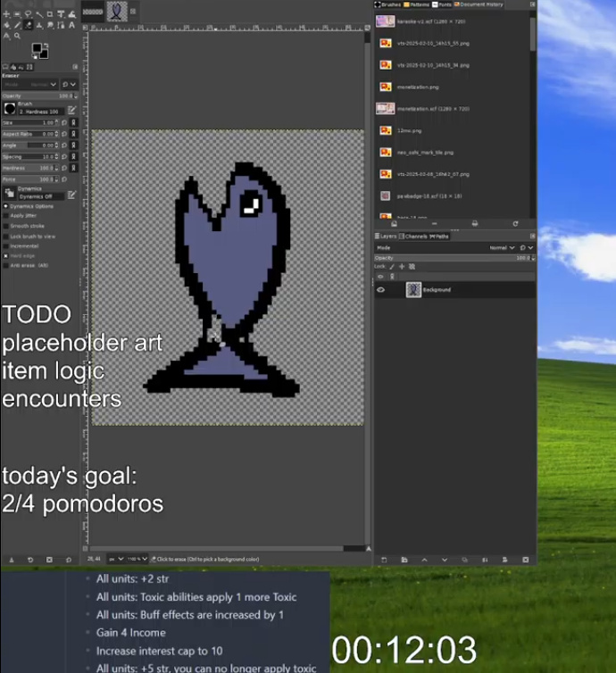Click the black foreground color swatch
This screenshot has width=616, height=673.
pos(37,48)
